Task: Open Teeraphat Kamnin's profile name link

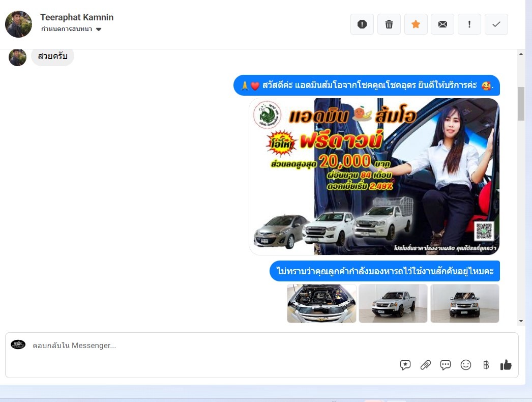Action: click(77, 17)
